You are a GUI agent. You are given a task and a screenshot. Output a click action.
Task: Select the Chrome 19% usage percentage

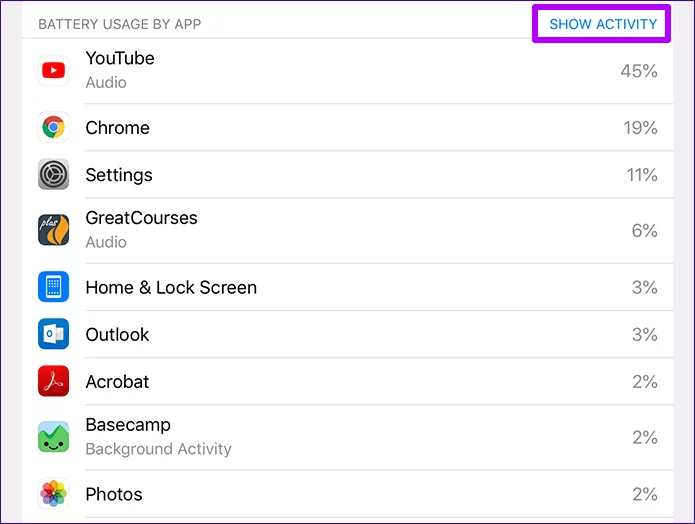(638, 128)
